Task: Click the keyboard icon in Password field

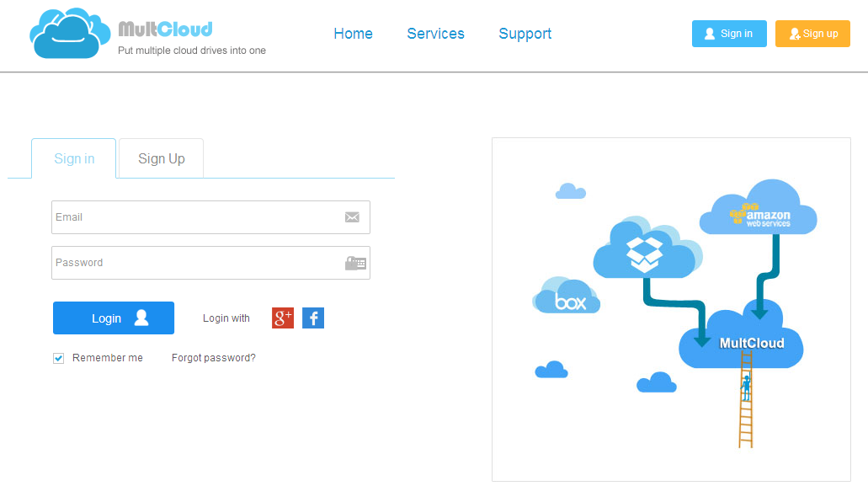Action: click(x=355, y=263)
